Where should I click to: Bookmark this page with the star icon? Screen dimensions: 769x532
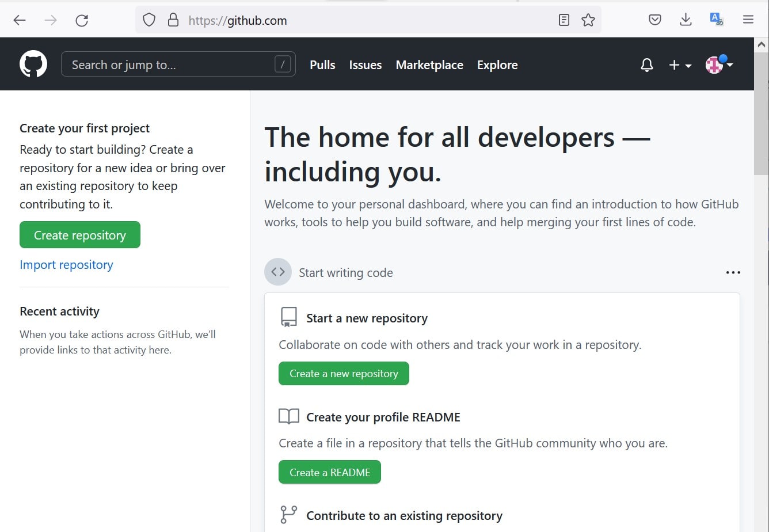click(x=588, y=21)
